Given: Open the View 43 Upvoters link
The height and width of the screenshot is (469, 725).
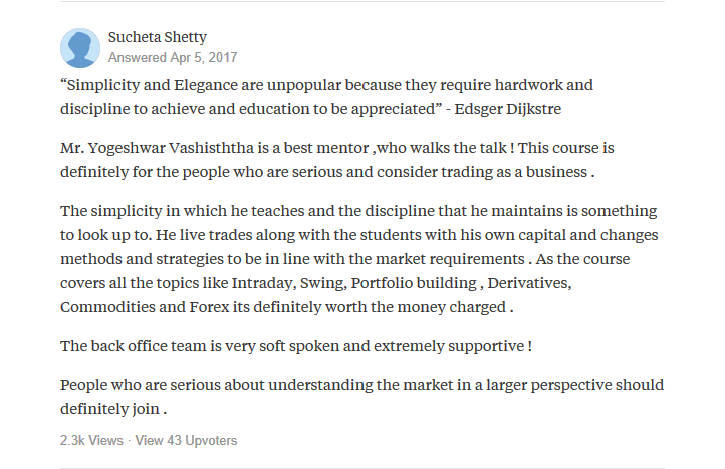Looking at the screenshot, I should (186, 440).
